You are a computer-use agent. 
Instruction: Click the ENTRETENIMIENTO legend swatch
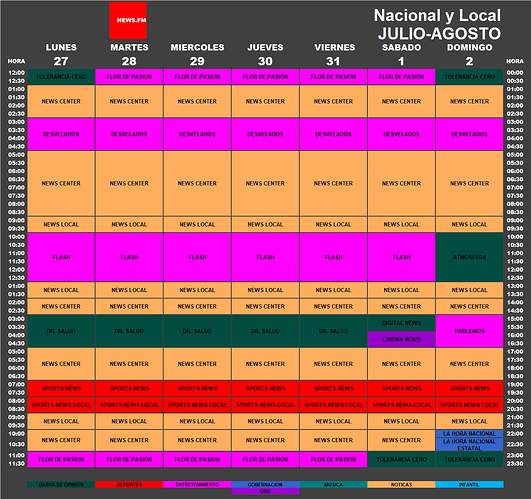(x=197, y=485)
